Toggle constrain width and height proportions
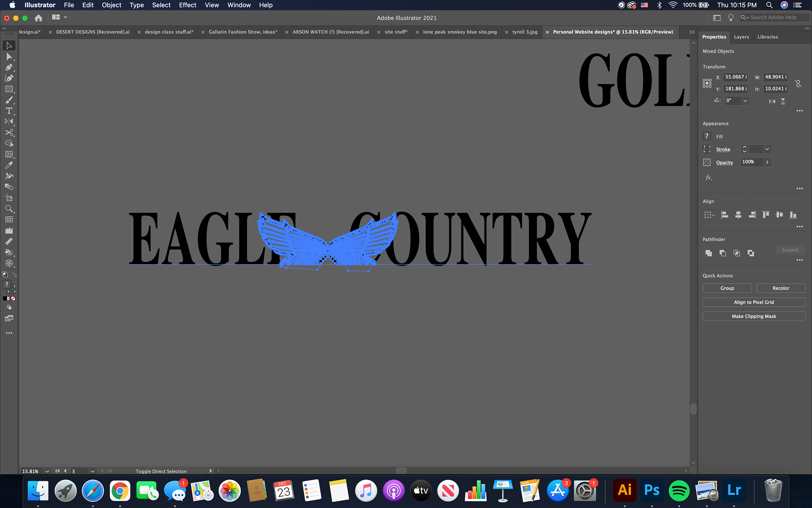812x508 pixels. [x=798, y=83]
